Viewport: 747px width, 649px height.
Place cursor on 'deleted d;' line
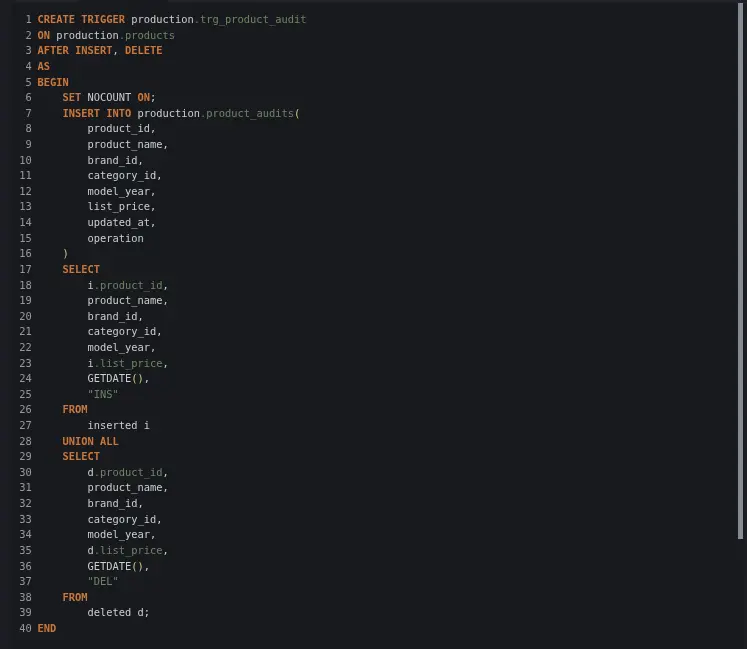[118, 612]
